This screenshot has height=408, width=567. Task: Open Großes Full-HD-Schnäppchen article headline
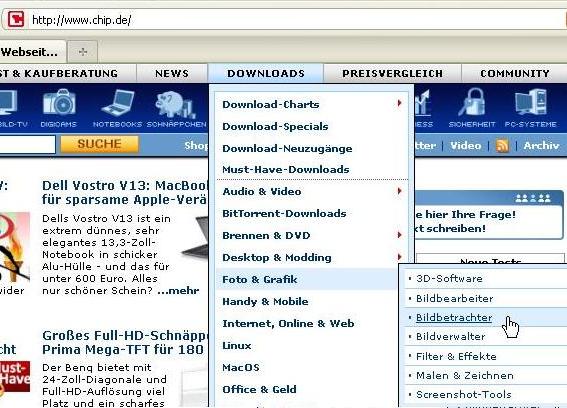pos(125,342)
